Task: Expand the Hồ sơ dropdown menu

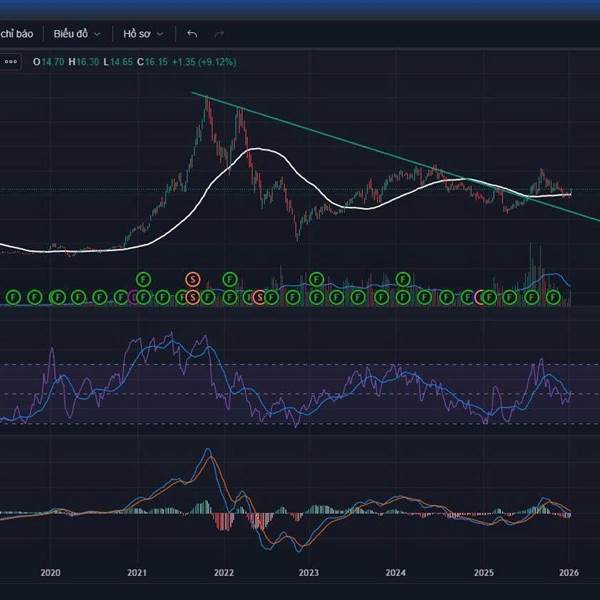Action: click(x=142, y=33)
